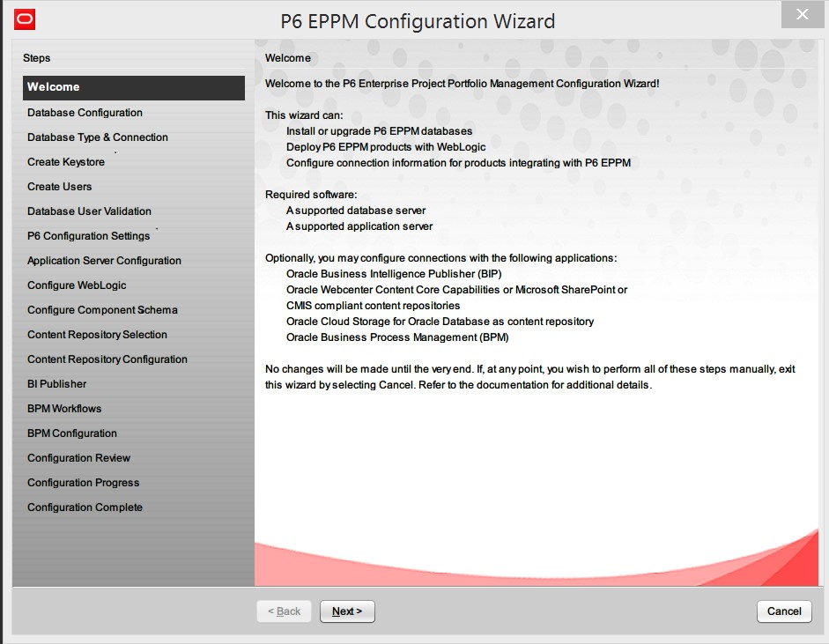Go to Application Server Configuration step

coord(104,261)
